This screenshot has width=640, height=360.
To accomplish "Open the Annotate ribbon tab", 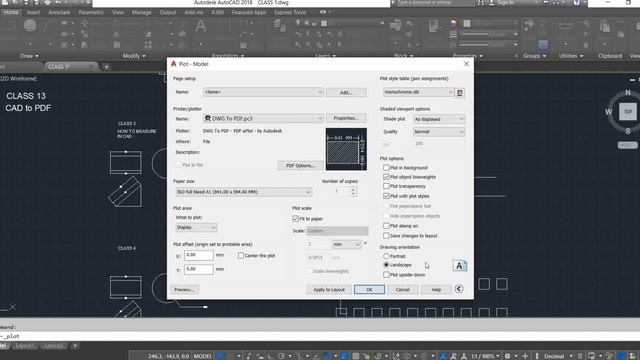I will point(59,12).
